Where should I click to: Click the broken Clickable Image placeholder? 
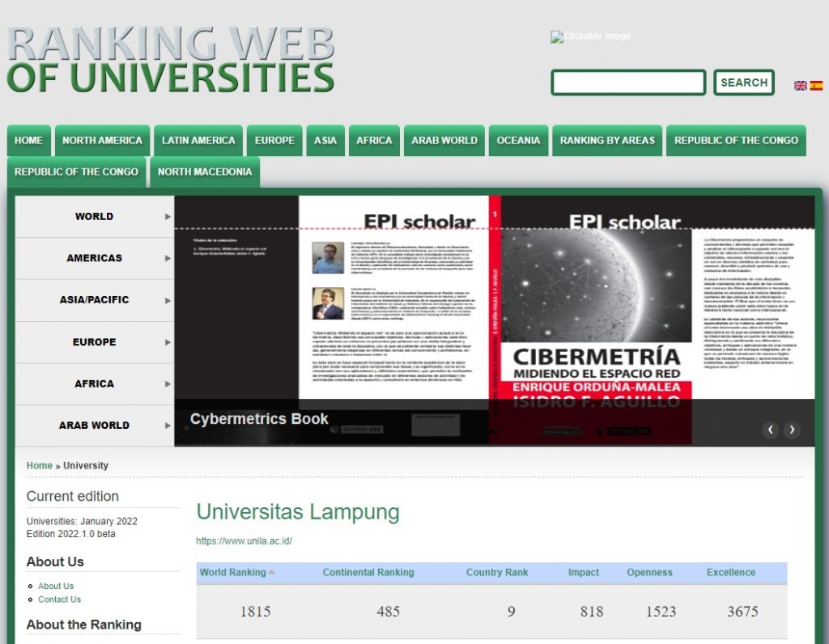[x=590, y=36]
